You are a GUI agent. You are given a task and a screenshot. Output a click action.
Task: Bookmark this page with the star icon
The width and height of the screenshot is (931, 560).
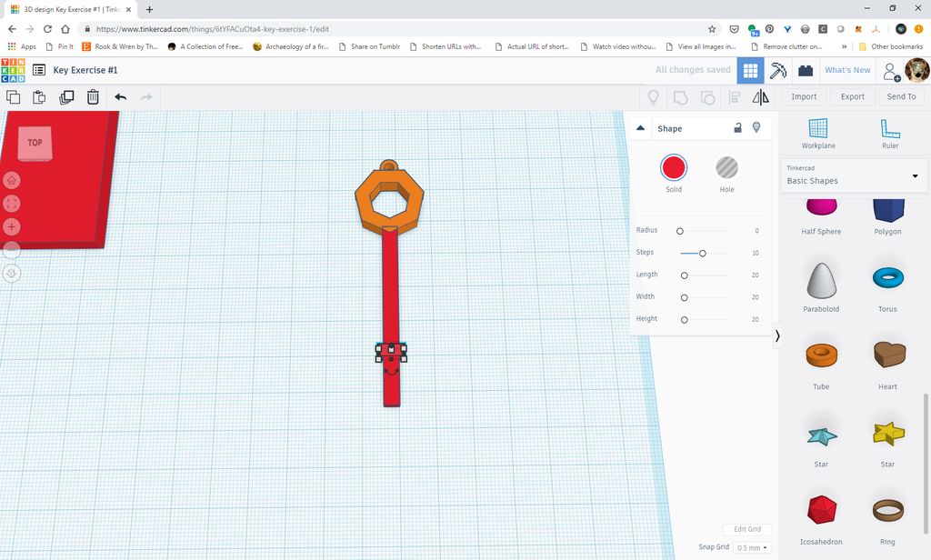click(x=712, y=29)
